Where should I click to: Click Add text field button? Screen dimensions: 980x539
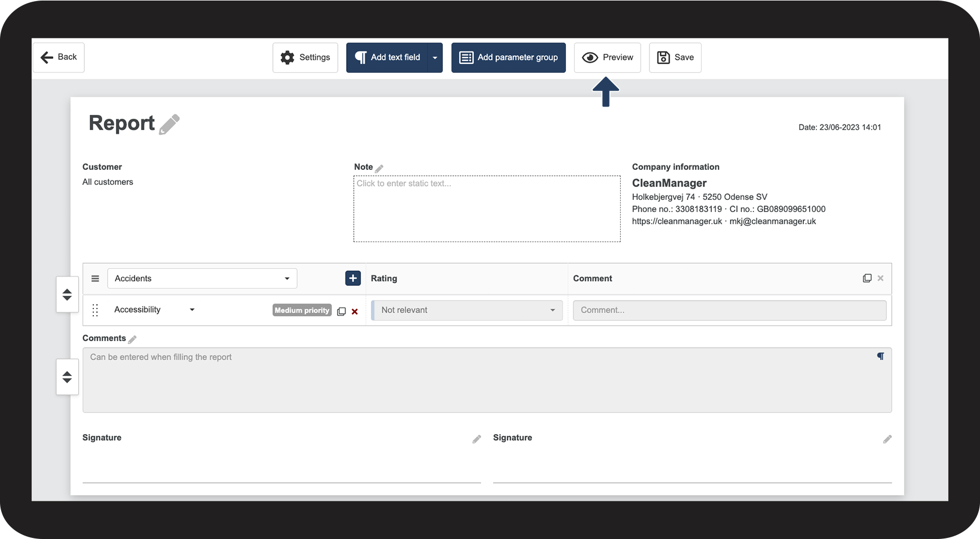tap(387, 57)
